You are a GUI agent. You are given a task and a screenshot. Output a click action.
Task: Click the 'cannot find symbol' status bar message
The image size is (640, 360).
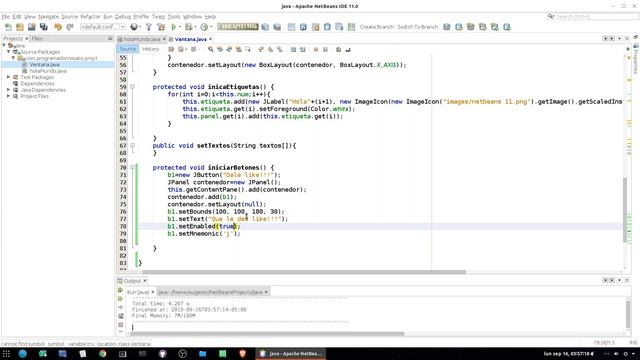pos(76,344)
